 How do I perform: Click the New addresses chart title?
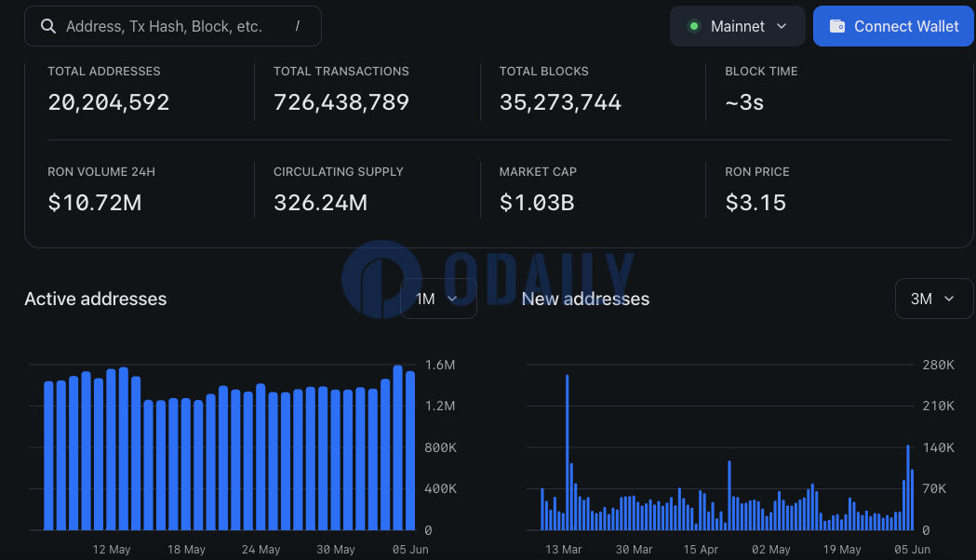click(x=585, y=299)
